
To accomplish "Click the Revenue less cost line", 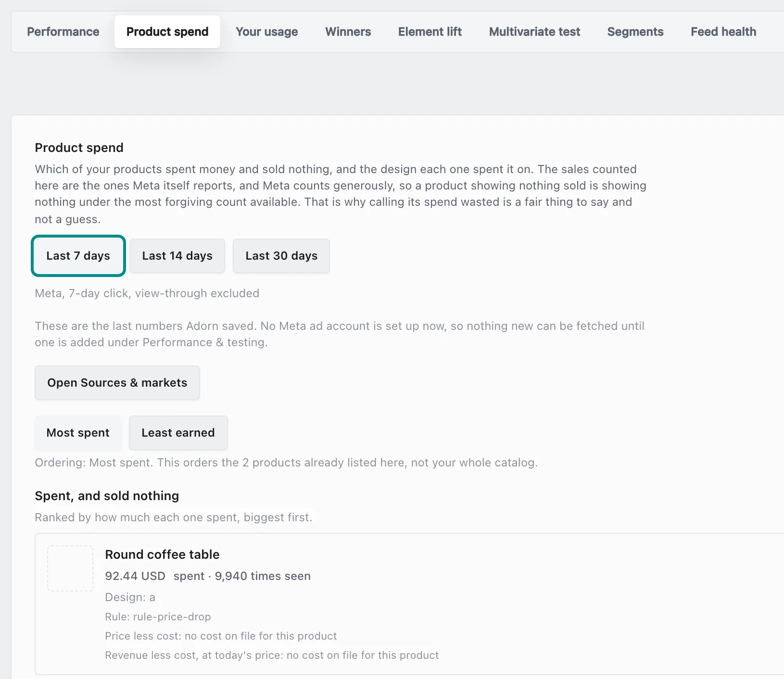I will coord(272,655).
